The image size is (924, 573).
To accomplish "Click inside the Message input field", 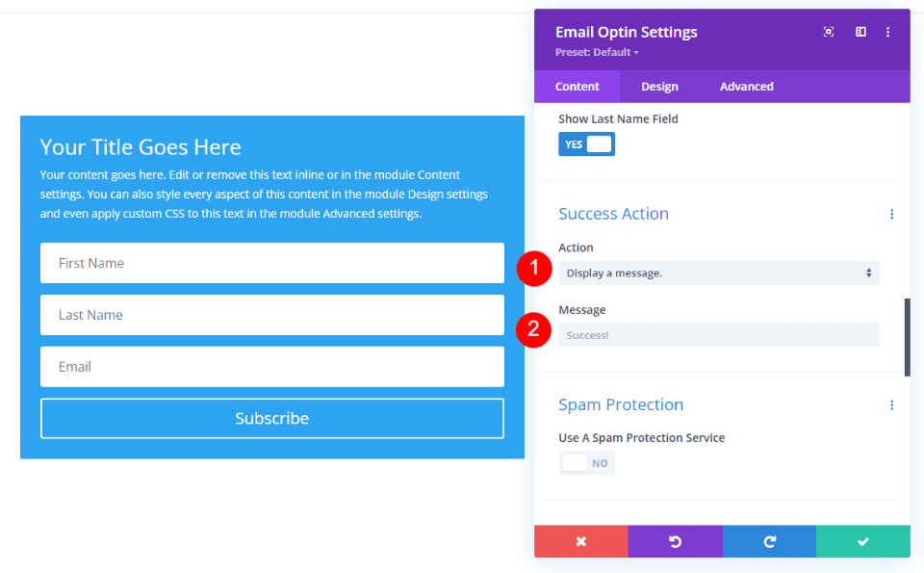I will coord(719,334).
